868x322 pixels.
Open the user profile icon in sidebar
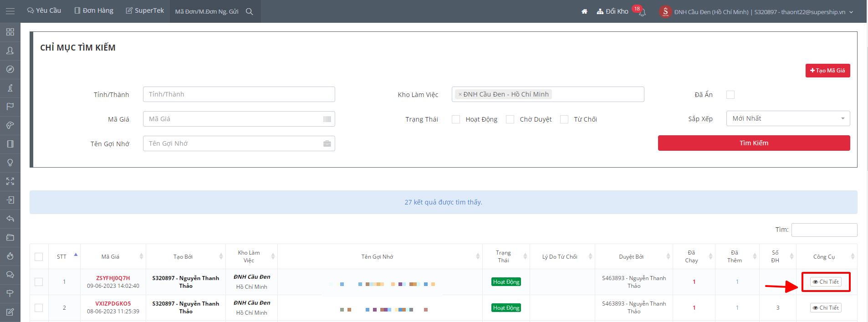coord(10,51)
